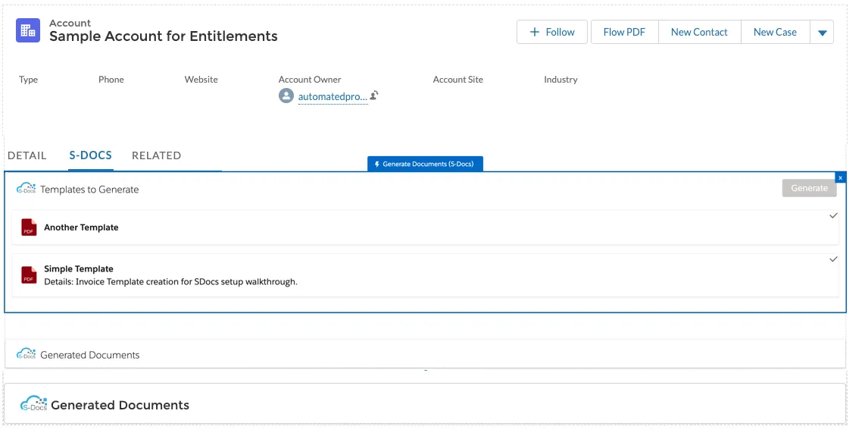Click the Phone field label

111,80
